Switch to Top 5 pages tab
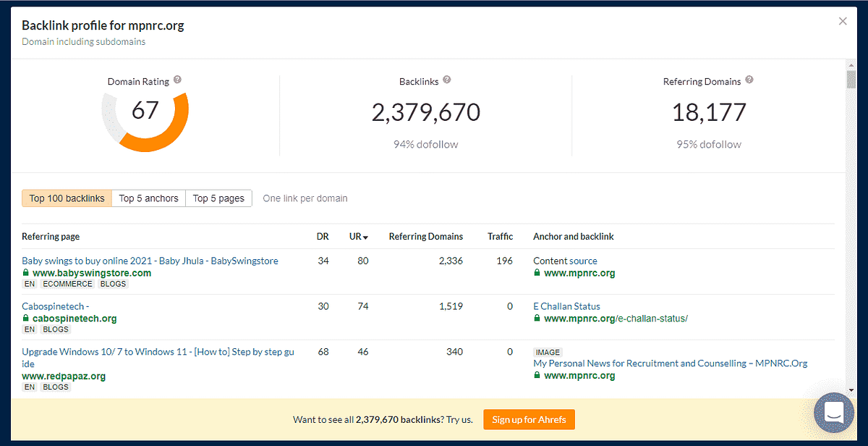868x446 pixels. (218, 198)
